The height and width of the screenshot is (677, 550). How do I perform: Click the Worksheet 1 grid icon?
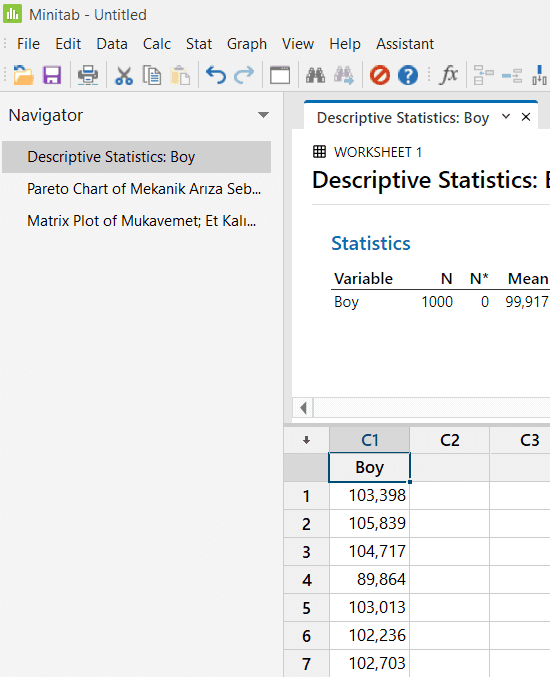[319, 152]
